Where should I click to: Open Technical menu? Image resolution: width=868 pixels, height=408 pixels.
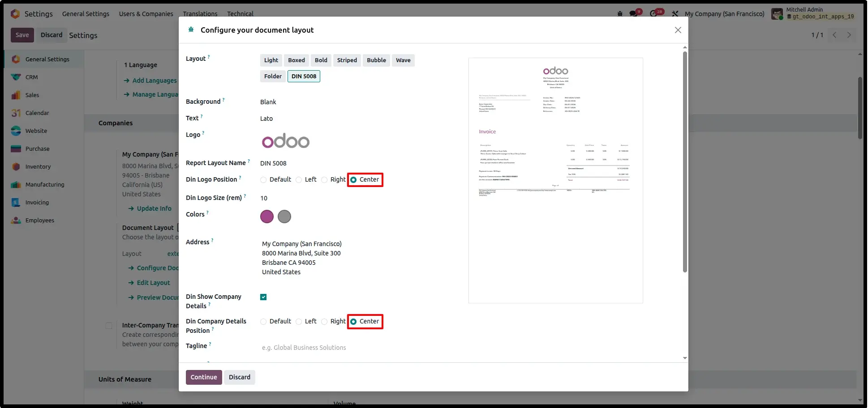pyautogui.click(x=240, y=14)
